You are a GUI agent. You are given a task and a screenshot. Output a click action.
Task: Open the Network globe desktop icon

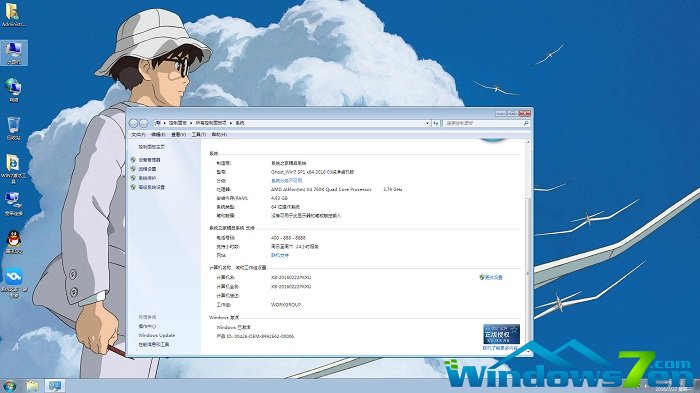(x=14, y=90)
